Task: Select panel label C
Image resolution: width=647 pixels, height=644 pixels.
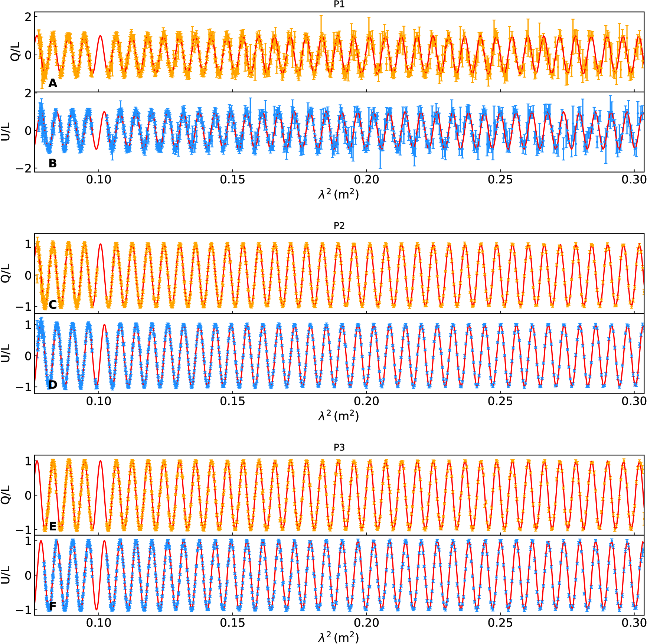Action: 53,305
